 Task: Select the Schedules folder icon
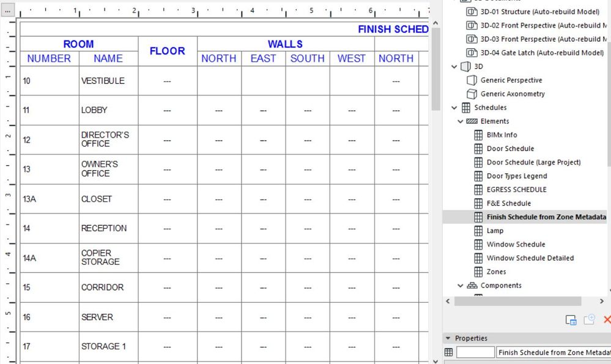coord(465,108)
